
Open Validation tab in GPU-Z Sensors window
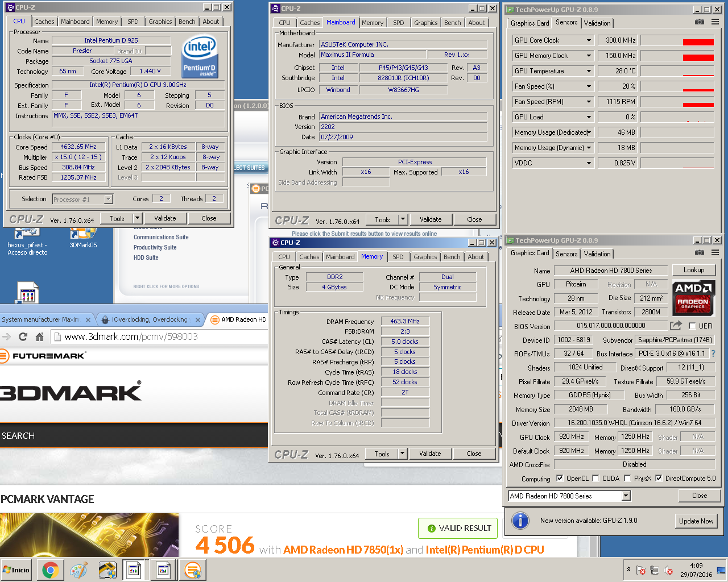[x=597, y=23]
